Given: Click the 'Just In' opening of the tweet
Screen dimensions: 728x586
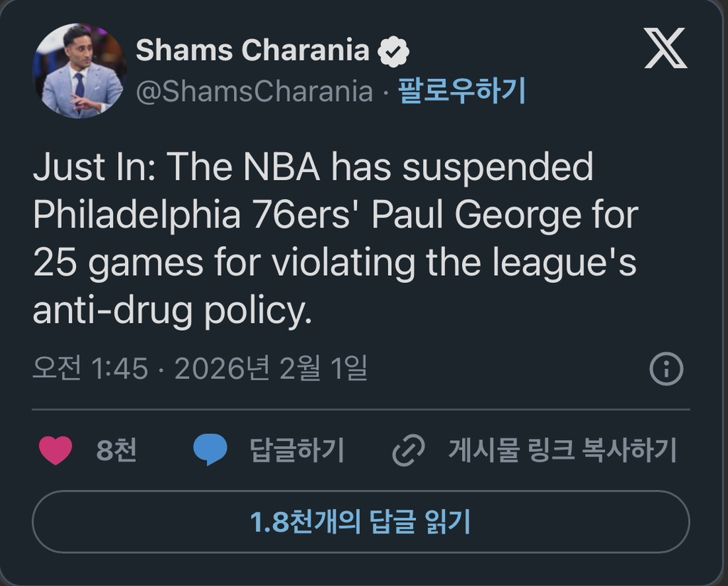Looking at the screenshot, I should pos(97,169).
